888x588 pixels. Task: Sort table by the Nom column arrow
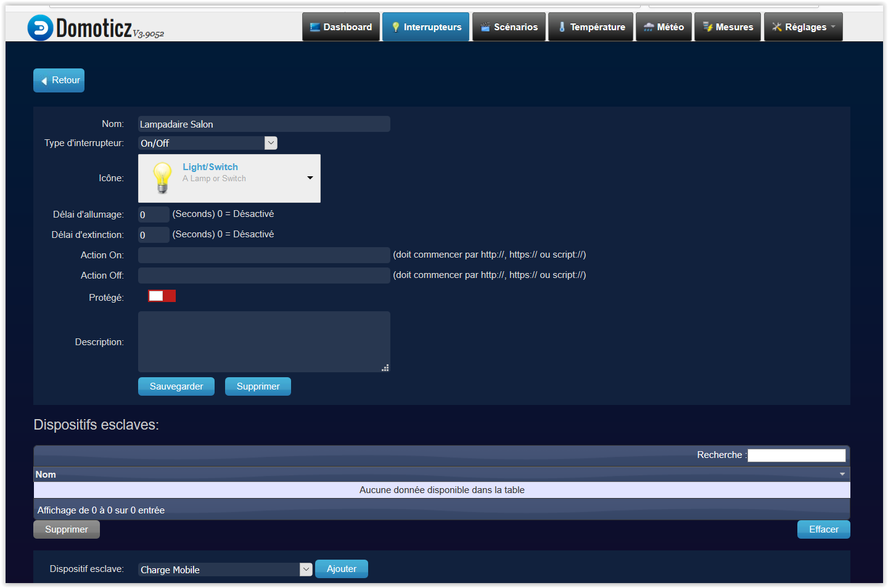point(842,475)
